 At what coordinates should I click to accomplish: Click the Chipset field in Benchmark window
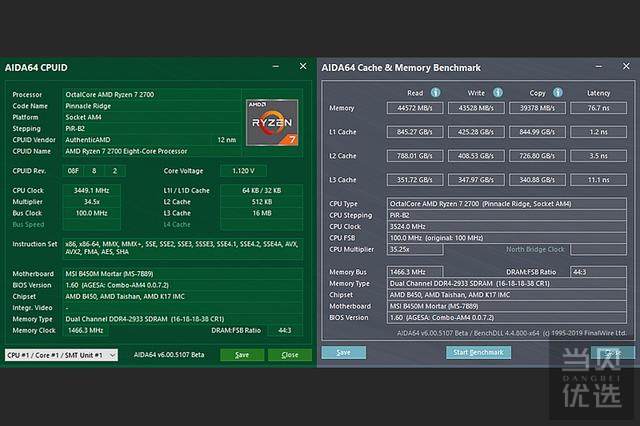click(x=507, y=295)
